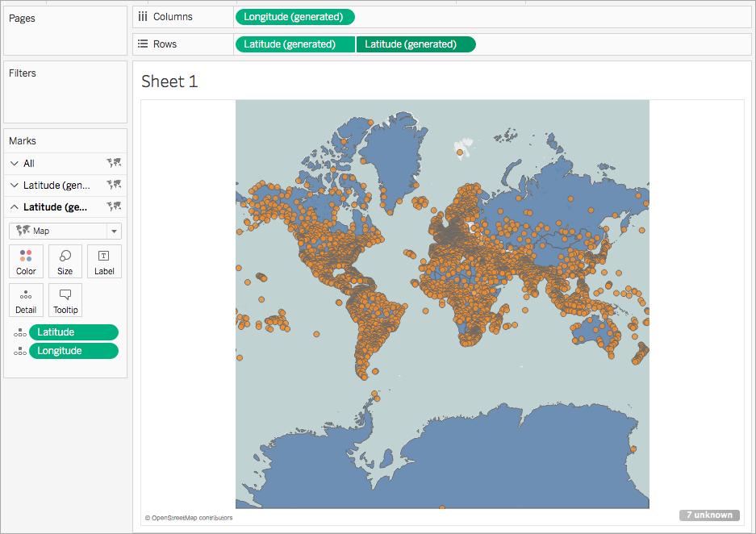This screenshot has width=756, height=534.
Task: Click the Rows shelf icon
Action: 143,44
